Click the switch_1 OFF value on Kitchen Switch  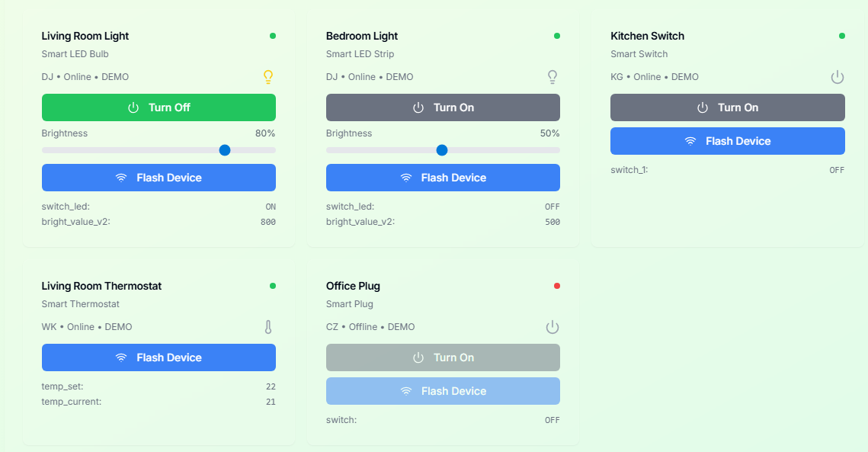(837, 169)
